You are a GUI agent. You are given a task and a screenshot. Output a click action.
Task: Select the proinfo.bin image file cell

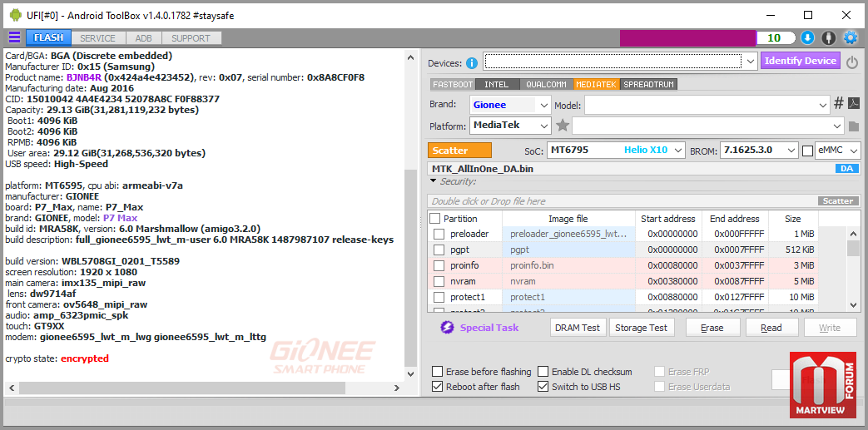[x=568, y=265]
